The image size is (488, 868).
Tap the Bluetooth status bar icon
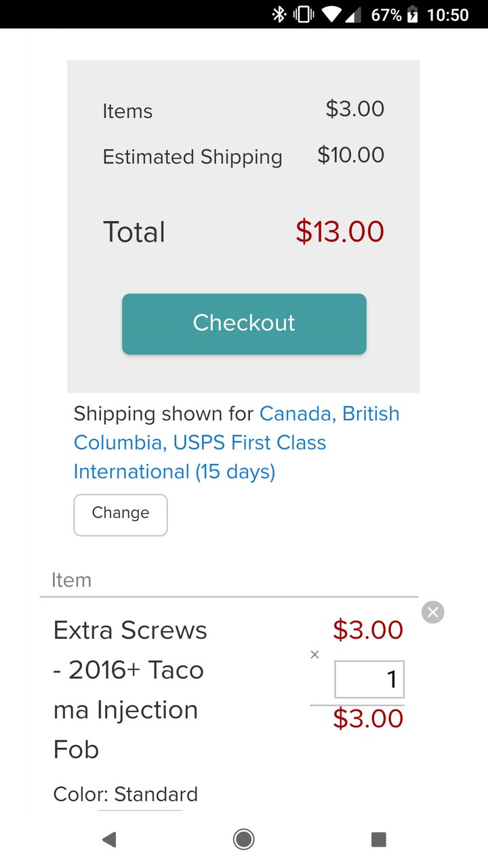tap(279, 14)
